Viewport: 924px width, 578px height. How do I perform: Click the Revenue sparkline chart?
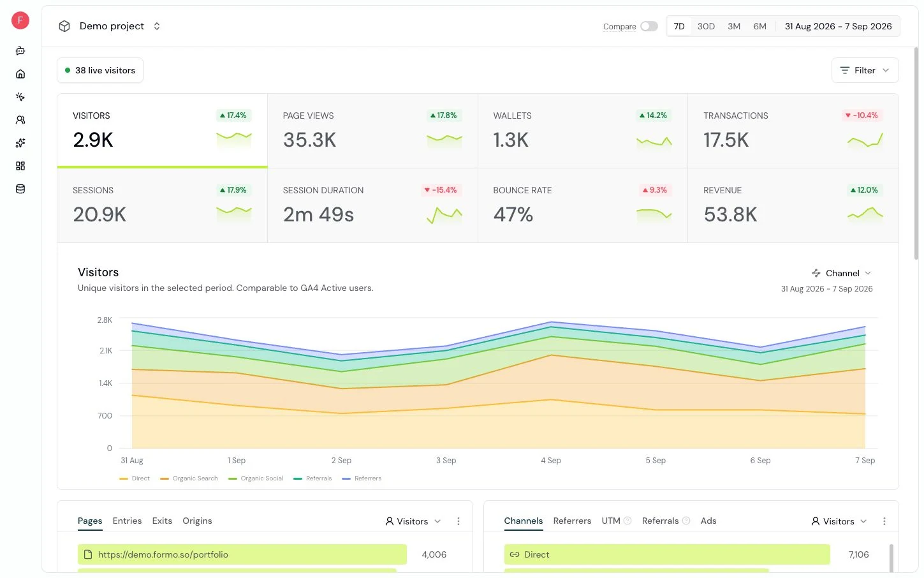865,215
